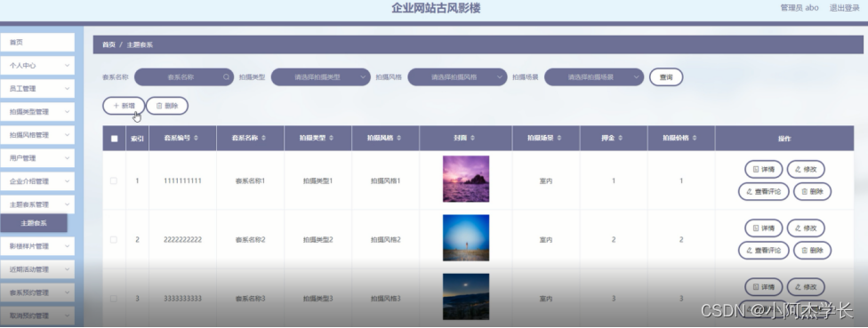This screenshot has height=328, width=868.
Task: Select the 主题套系 submenu item
Action: (34, 223)
